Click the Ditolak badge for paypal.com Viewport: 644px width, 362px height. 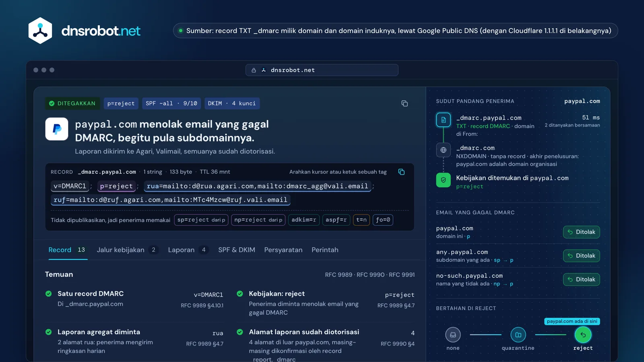581,232
